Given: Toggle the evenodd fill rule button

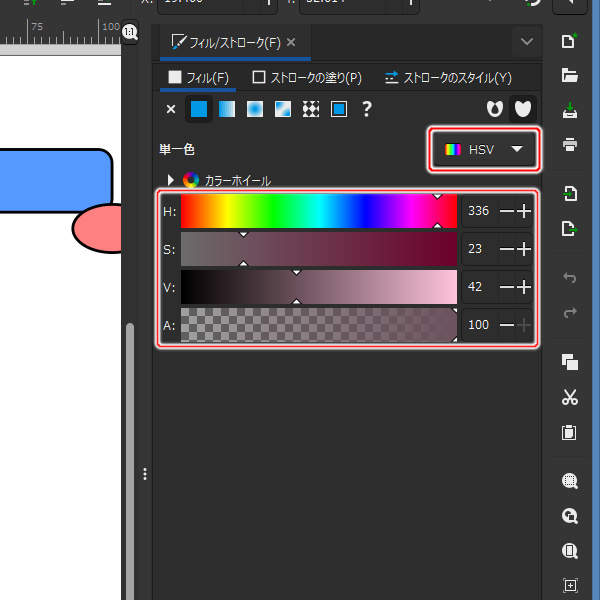Looking at the screenshot, I should pos(493,109).
